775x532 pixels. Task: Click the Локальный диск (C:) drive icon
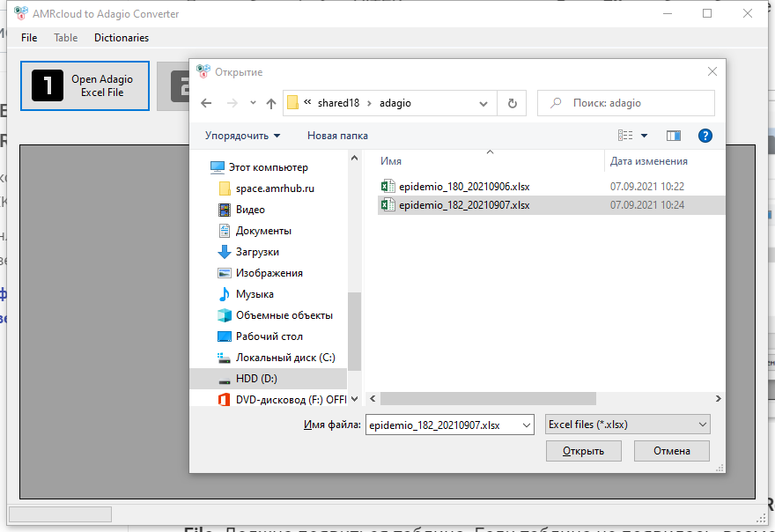click(x=225, y=358)
